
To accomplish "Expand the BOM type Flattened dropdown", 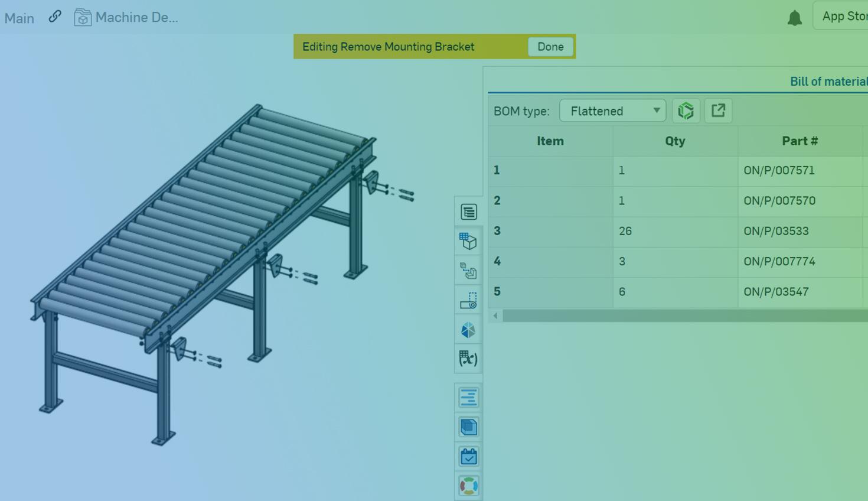I will pos(612,111).
